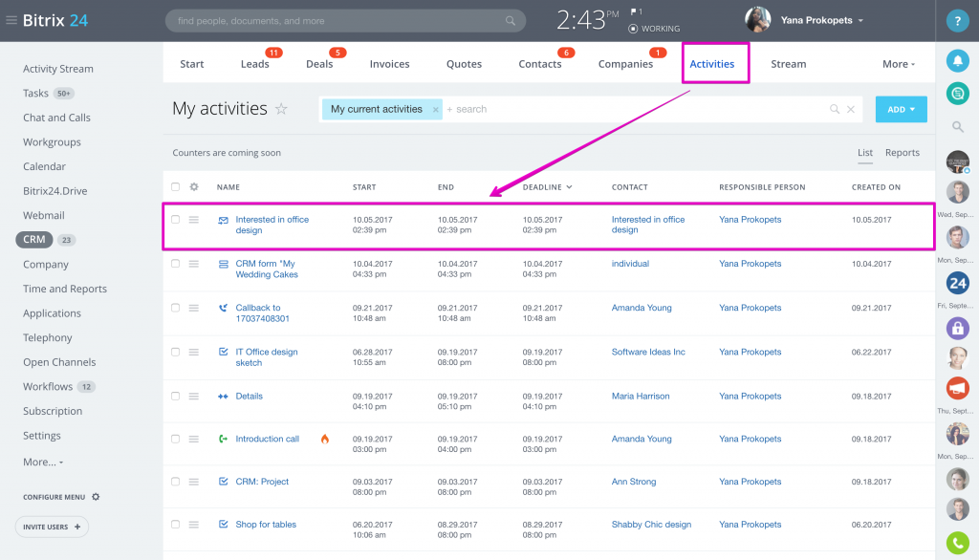Screen dimensions: 979x560
Task: Open row menu for CRM form My Wedding Cakes
Action: click(194, 264)
